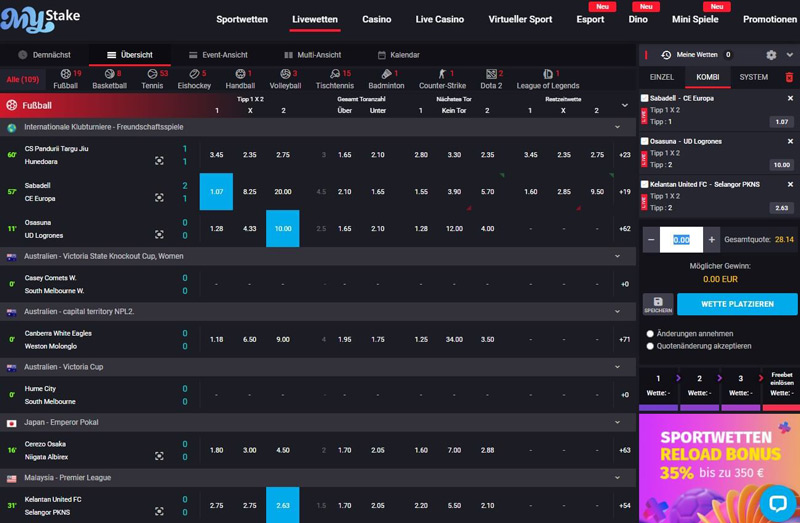Open the Sportwetten menu
800x523 pixels.
[242, 19]
